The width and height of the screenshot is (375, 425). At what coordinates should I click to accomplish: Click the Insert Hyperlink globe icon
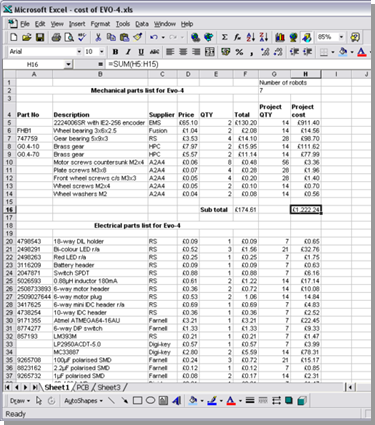195,37
